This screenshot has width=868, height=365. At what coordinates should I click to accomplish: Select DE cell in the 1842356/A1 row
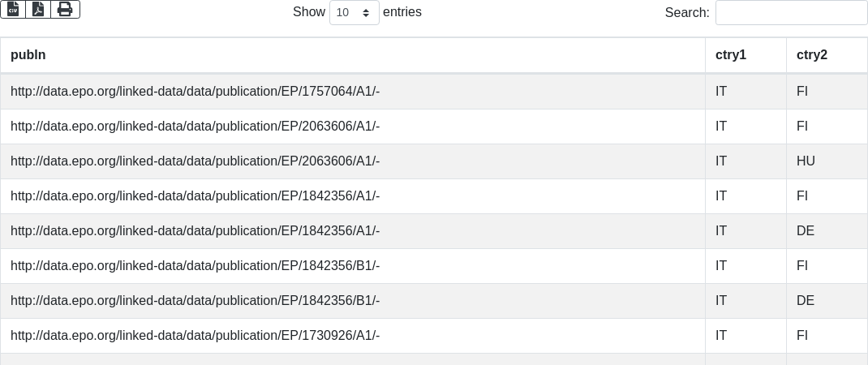[805, 231]
